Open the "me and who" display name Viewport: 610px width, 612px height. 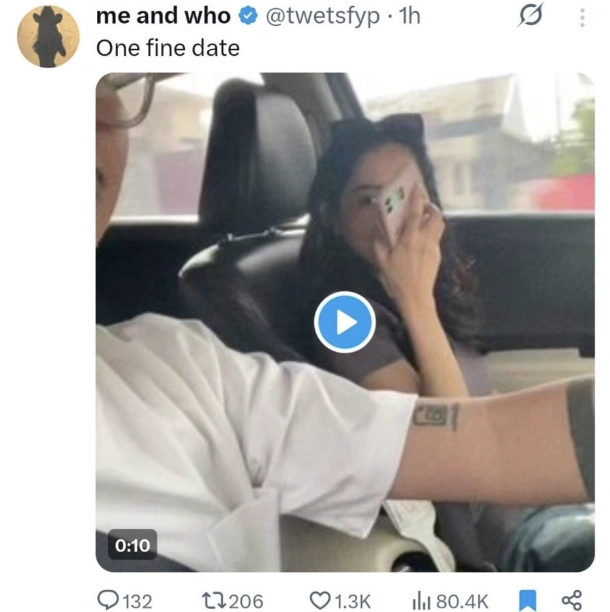coord(163,17)
